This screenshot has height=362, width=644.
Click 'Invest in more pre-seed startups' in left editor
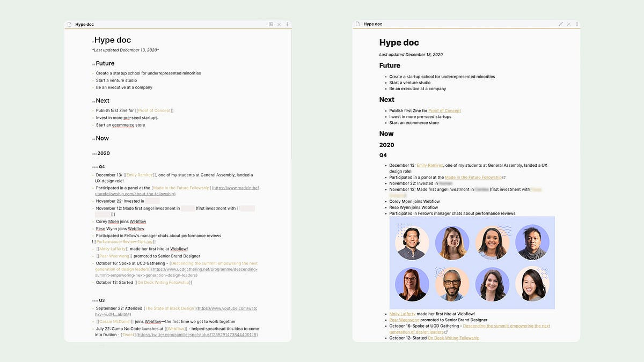click(127, 118)
